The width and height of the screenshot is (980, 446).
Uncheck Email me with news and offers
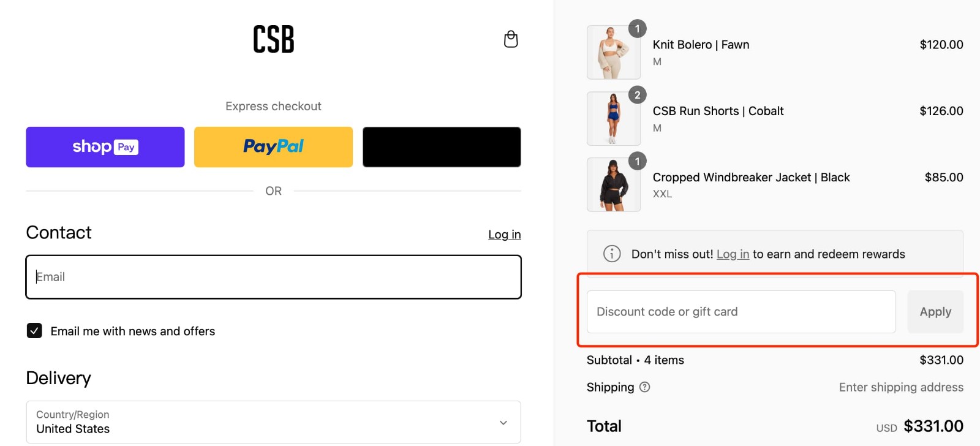[34, 331]
